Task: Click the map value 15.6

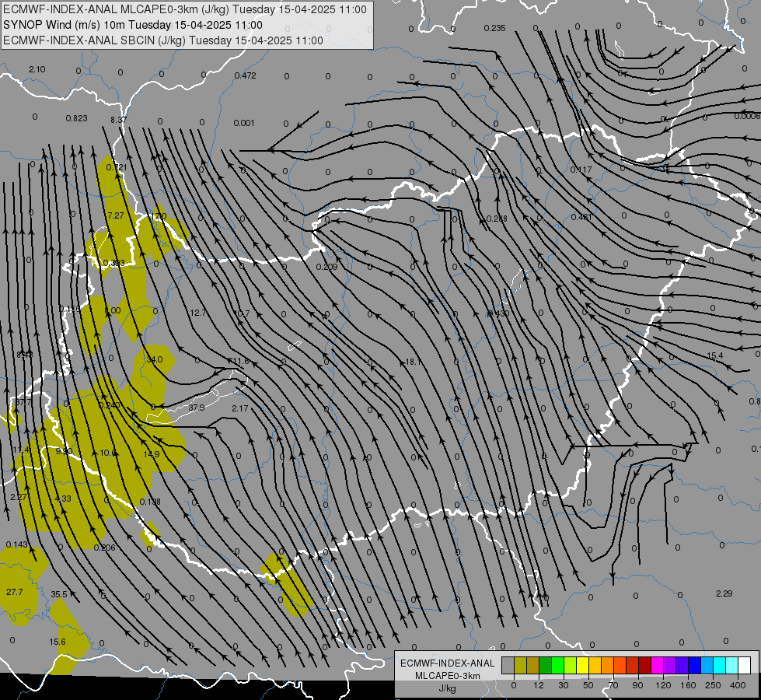Action: pos(58,642)
